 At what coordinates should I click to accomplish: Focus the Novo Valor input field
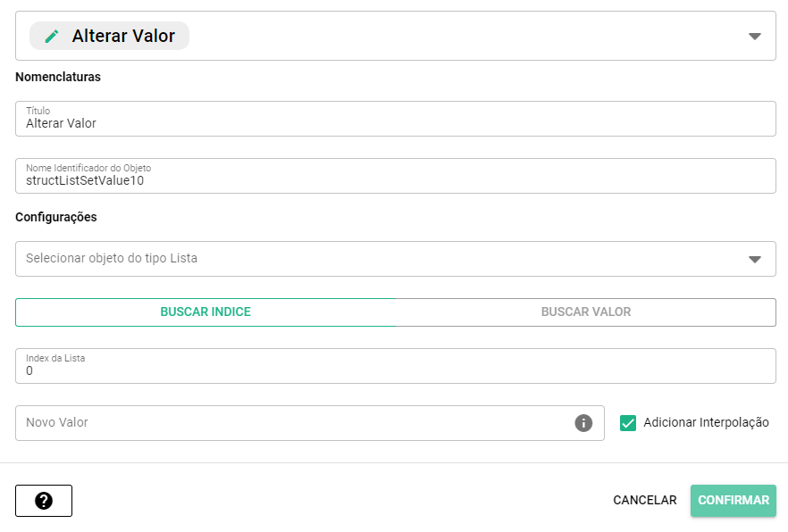pyautogui.click(x=295, y=423)
